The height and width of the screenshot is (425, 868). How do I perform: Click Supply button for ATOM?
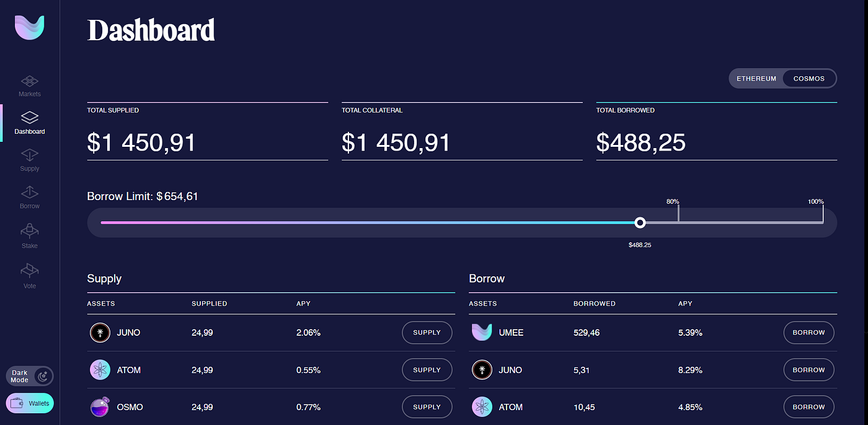(427, 370)
